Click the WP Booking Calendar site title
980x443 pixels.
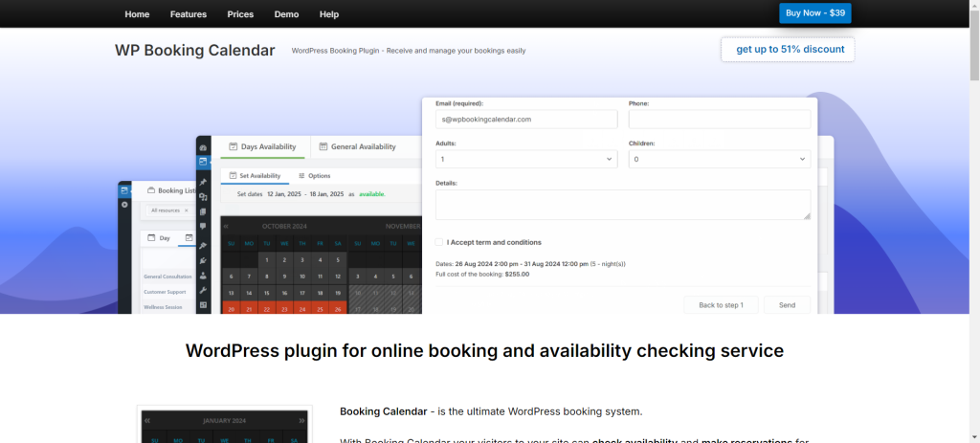194,51
